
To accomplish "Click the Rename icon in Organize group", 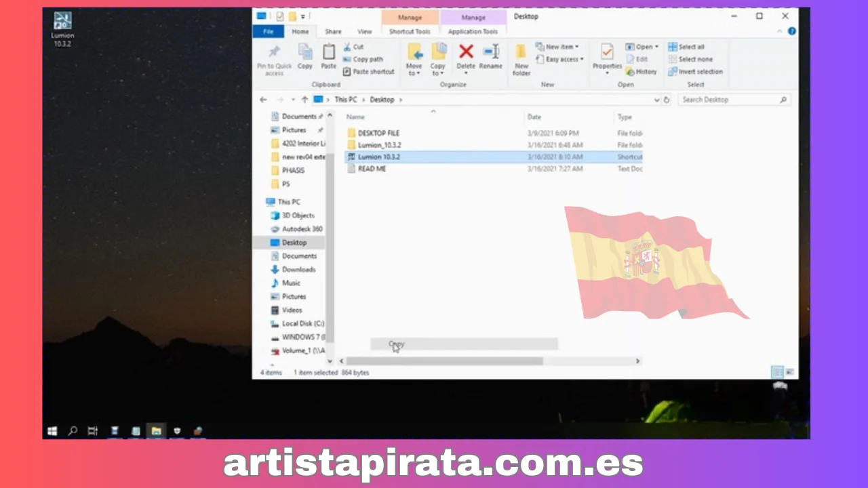I will (x=491, y=52).
